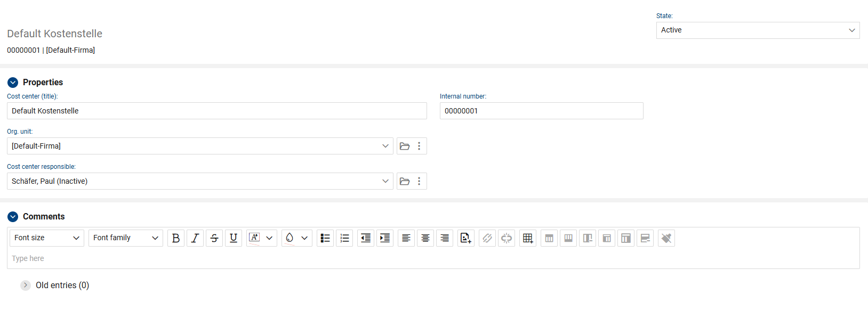Click the insert image icon

(x=466, y=238)
